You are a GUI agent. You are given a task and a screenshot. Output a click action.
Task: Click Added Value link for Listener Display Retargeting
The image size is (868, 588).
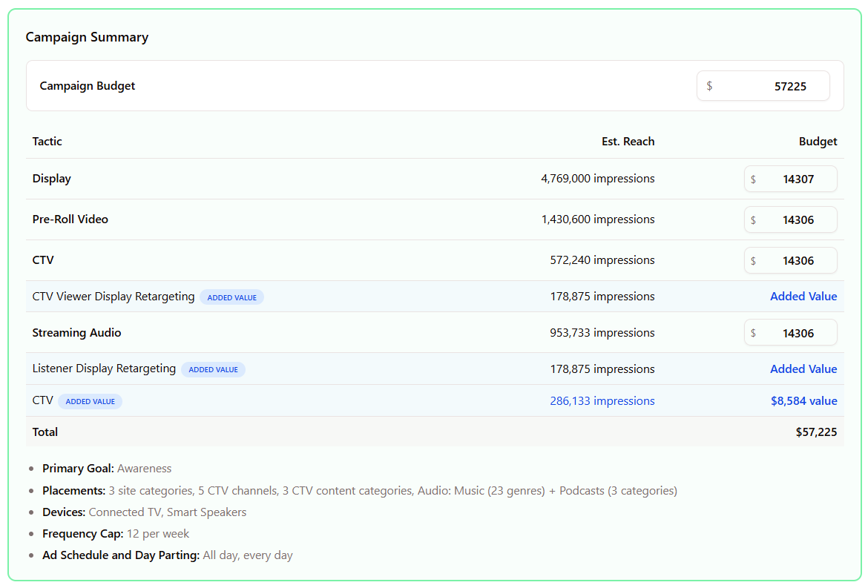pos(803,369)
